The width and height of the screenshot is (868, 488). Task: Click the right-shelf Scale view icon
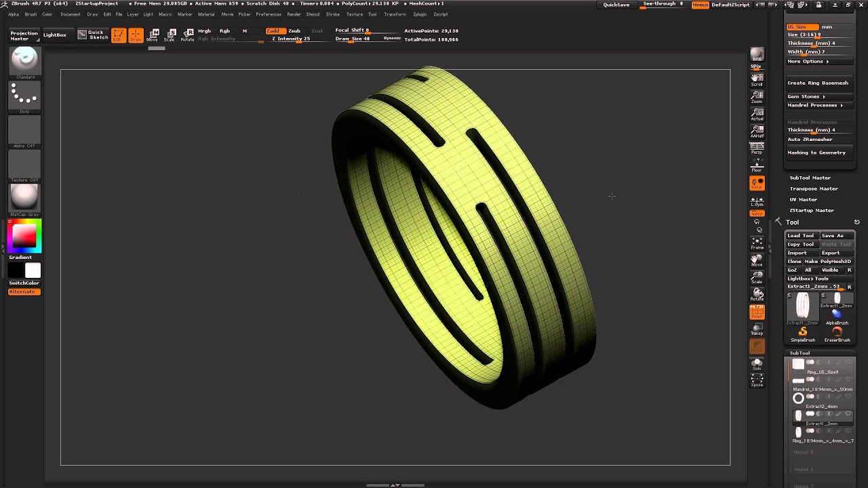pyautogui.click(x=757, y=277)
